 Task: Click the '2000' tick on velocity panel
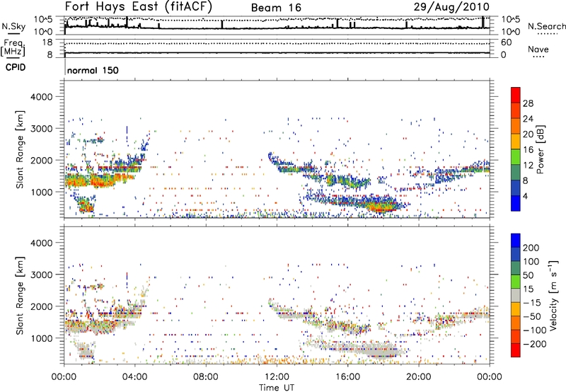coord(42,306)
